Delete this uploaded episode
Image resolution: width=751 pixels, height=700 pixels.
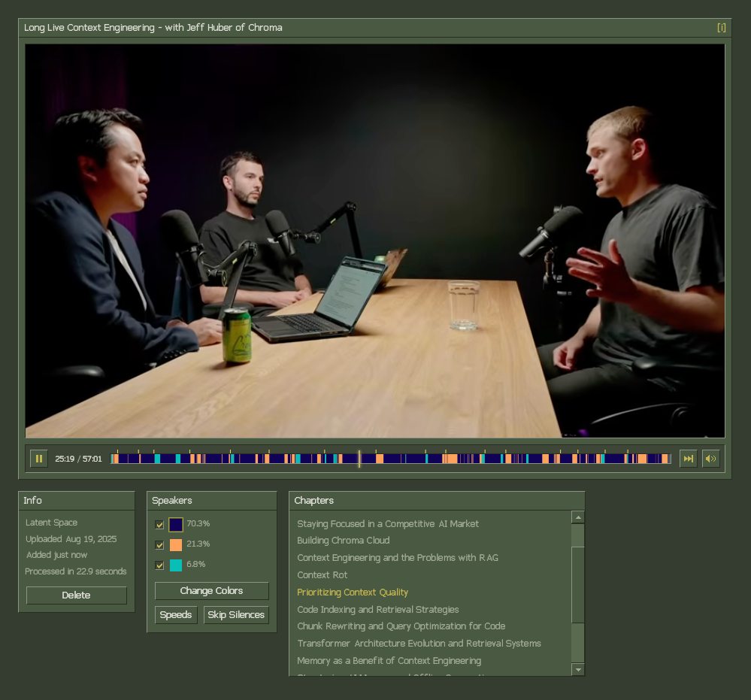76,595
